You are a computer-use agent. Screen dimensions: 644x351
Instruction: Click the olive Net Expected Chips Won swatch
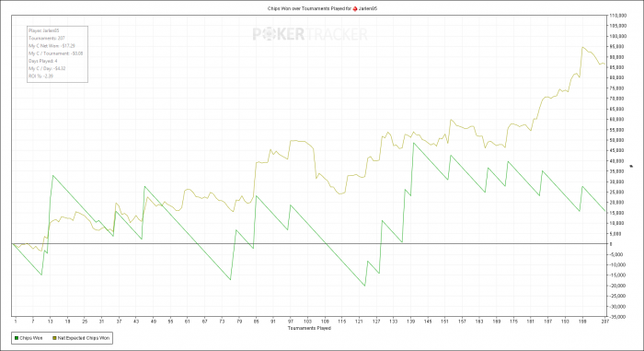tap(54, 338)
